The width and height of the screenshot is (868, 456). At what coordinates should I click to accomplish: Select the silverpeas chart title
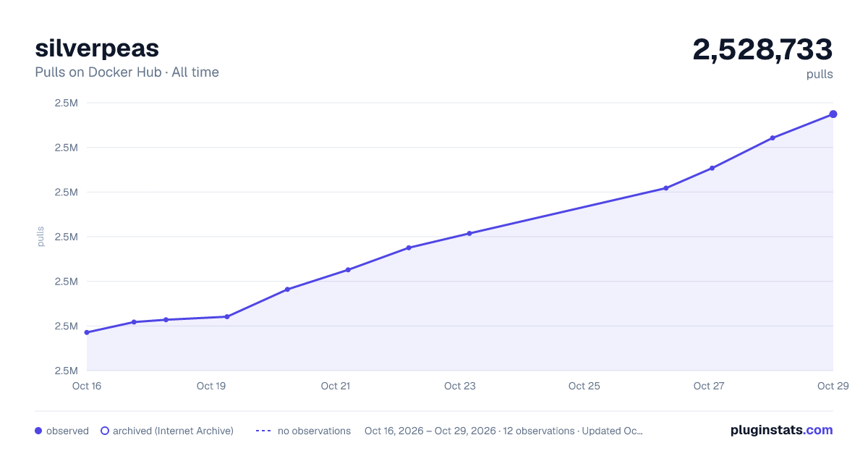tap(97, 48)
